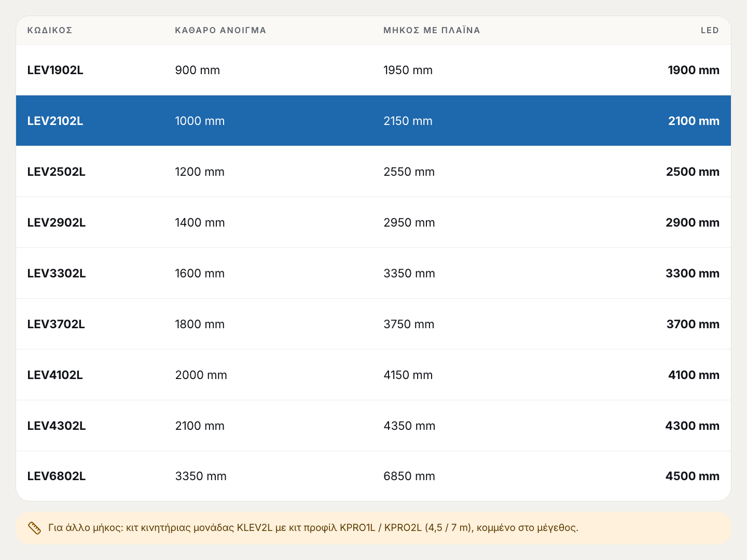Viewport: 747px width, 560px height.
Task: Select product code LEV2902L
Action: point(56,222)
